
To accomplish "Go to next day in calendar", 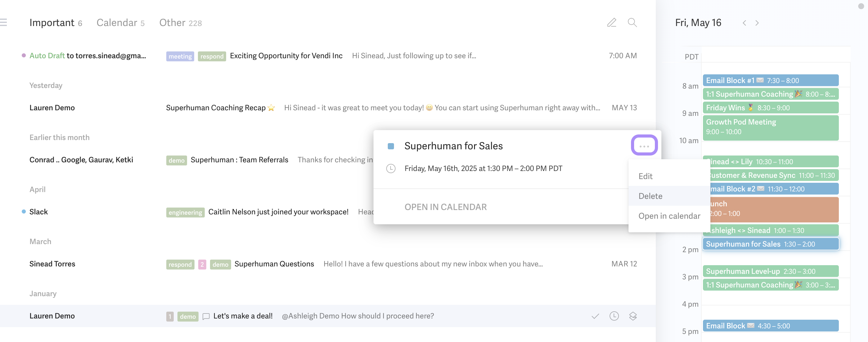I will click(757, 23).
